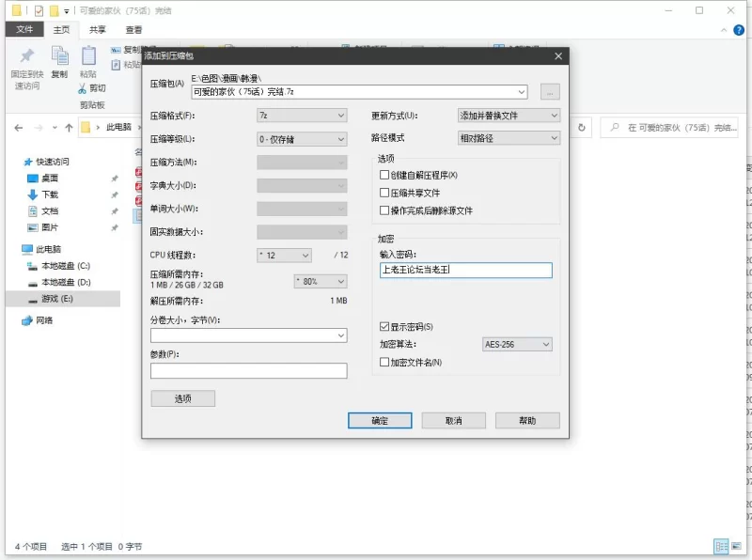Image resolution: width=752 pixels, height=560 pixels.
Task: Open the encryption method AES-256 dropdown
Action: (517, 344)
